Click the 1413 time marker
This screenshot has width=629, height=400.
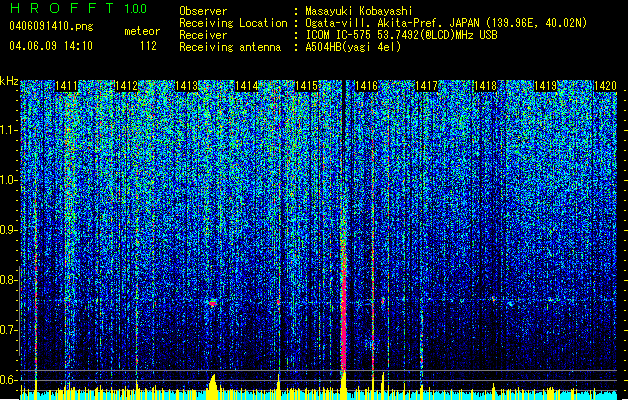click(187, 86)
